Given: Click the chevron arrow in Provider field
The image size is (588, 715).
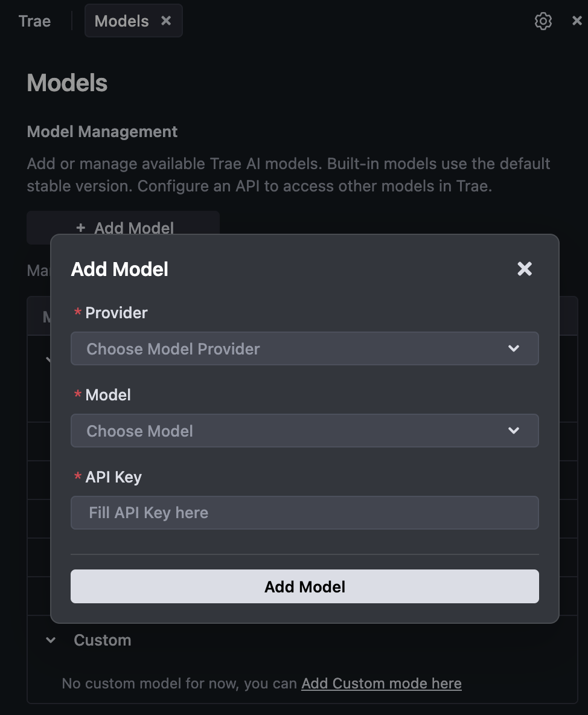Looking at the screenshot, I should 514,348.
